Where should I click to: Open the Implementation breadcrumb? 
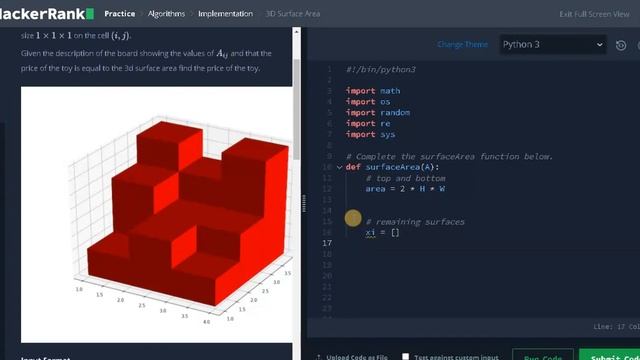point(225,13)
